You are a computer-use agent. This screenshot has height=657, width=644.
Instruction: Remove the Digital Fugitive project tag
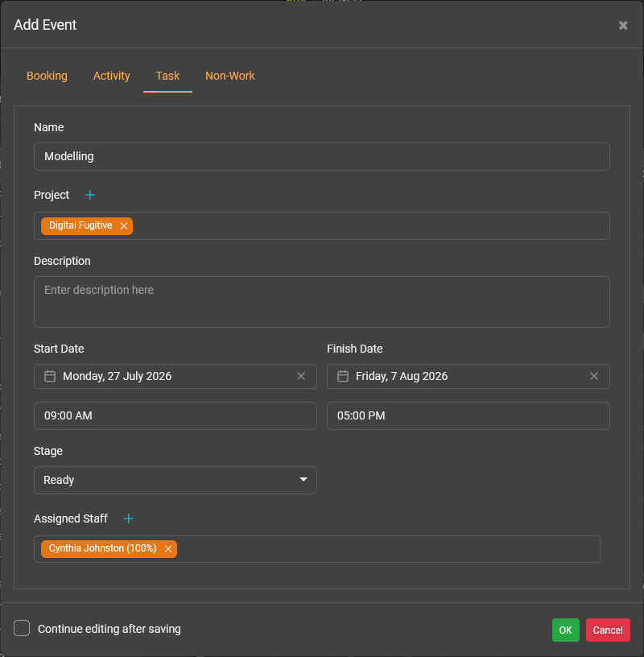(124, 226)
